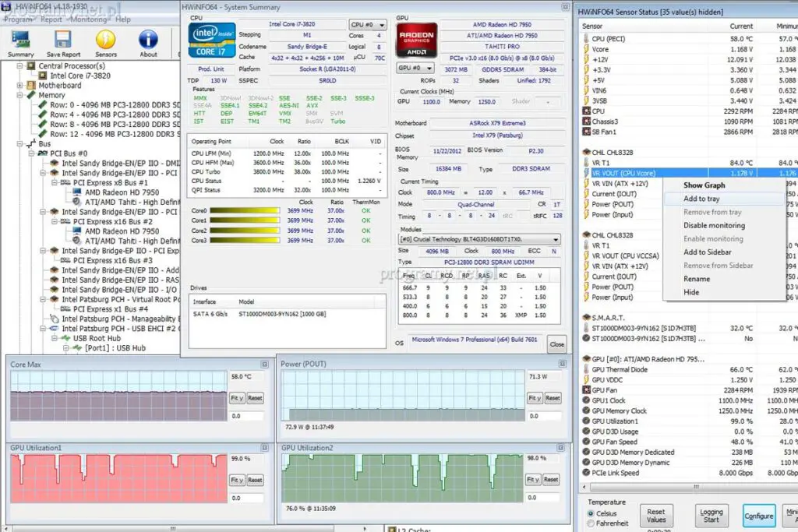798x532 pixels.
Task: Click the Reset Values button
Action: (x=656, y=516)
